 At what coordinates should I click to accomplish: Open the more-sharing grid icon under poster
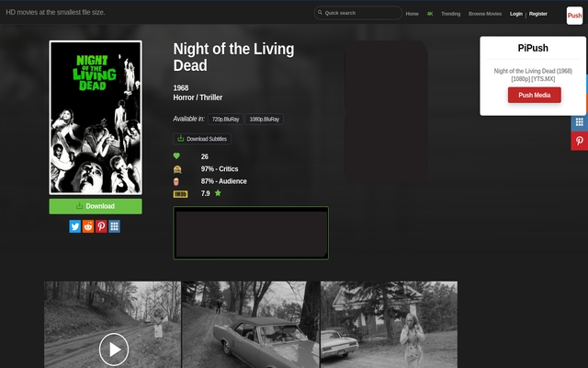[114, 226]
